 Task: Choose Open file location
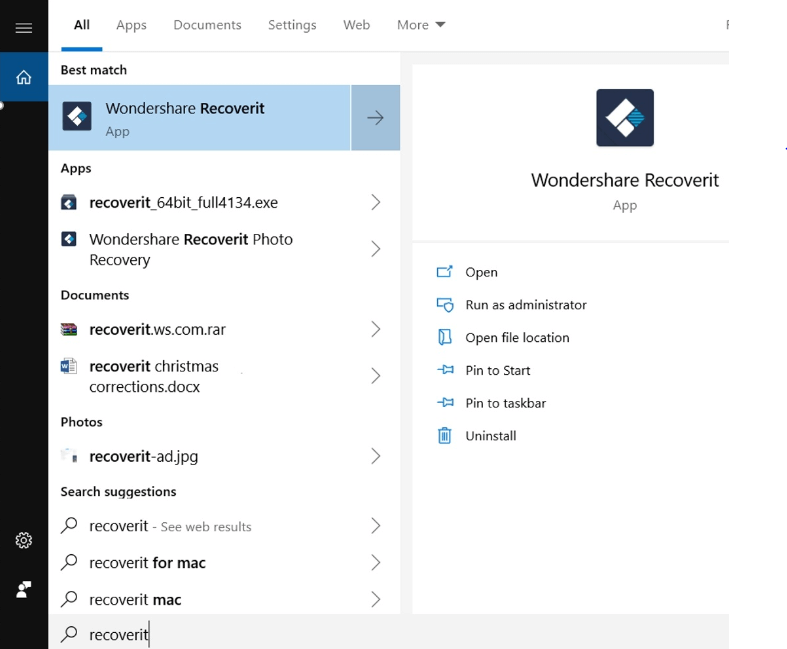(517, 337)
